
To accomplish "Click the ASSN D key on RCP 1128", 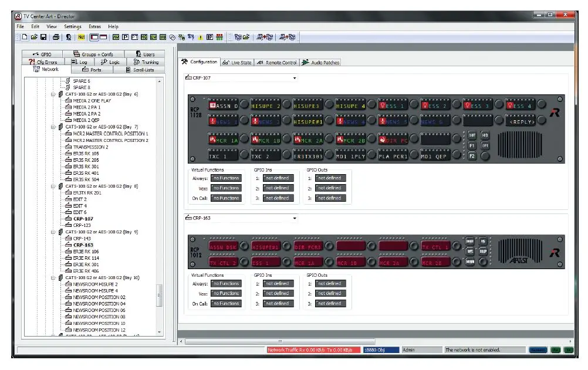I will [x=223, y=104].
